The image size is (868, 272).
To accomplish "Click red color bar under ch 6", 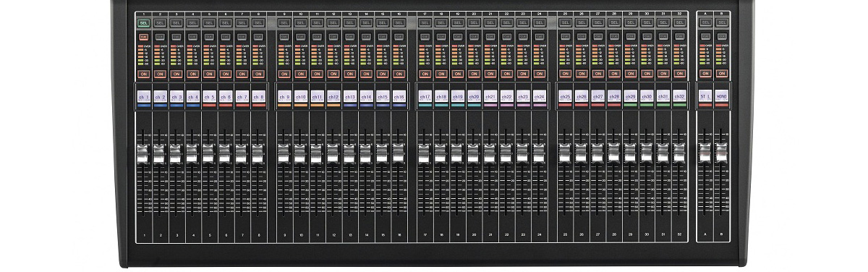I will [226, 106].
